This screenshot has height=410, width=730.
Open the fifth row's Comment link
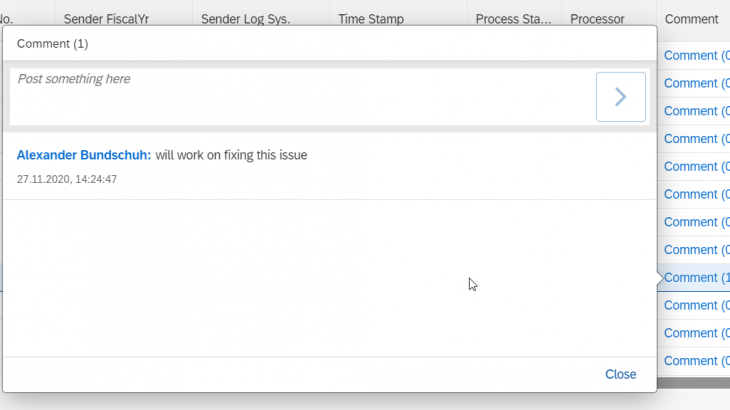click(x=696, y=167)
